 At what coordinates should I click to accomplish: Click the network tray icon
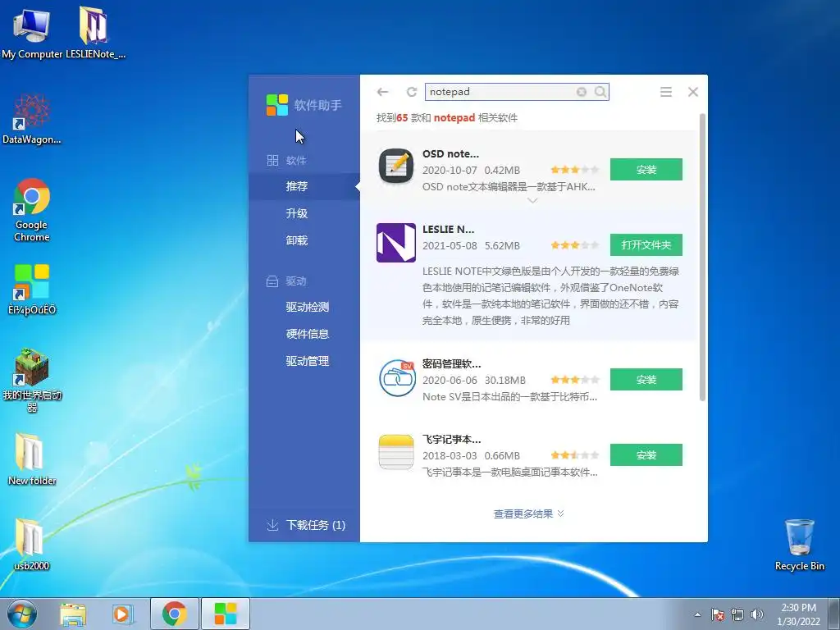tap(737, 614)
